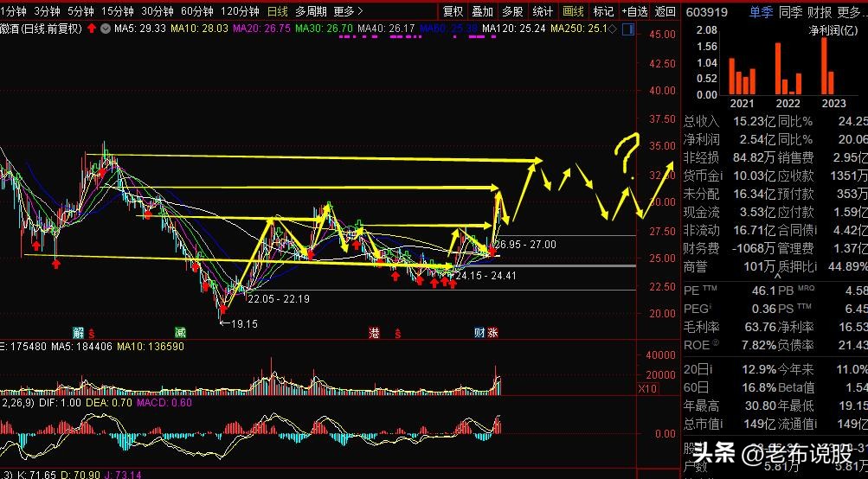Click the green 减 event marker
Image resolution: width=868 pixels, height=479 pixels.
pyautogui.click(x=181, y=332)
